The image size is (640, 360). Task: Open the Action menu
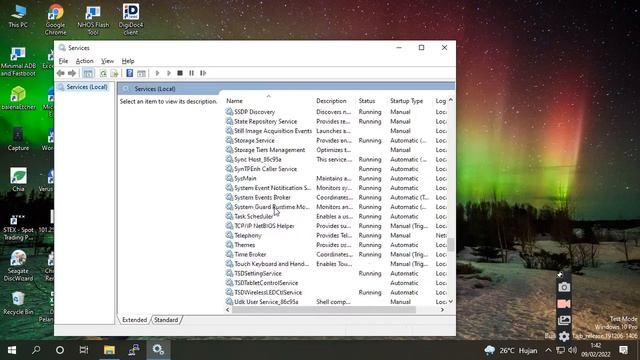(84, 61)
